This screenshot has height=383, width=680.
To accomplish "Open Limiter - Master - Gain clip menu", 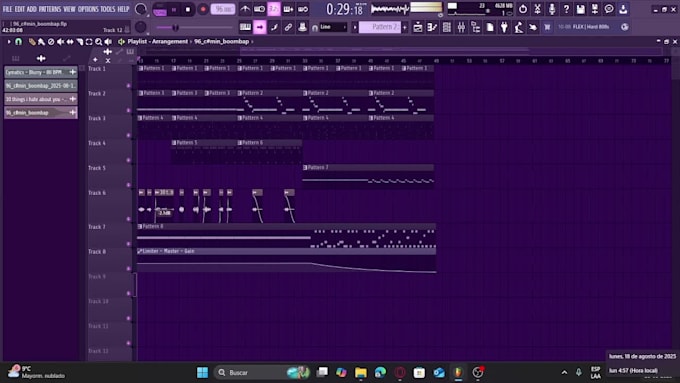I will [x=140, y=251].
